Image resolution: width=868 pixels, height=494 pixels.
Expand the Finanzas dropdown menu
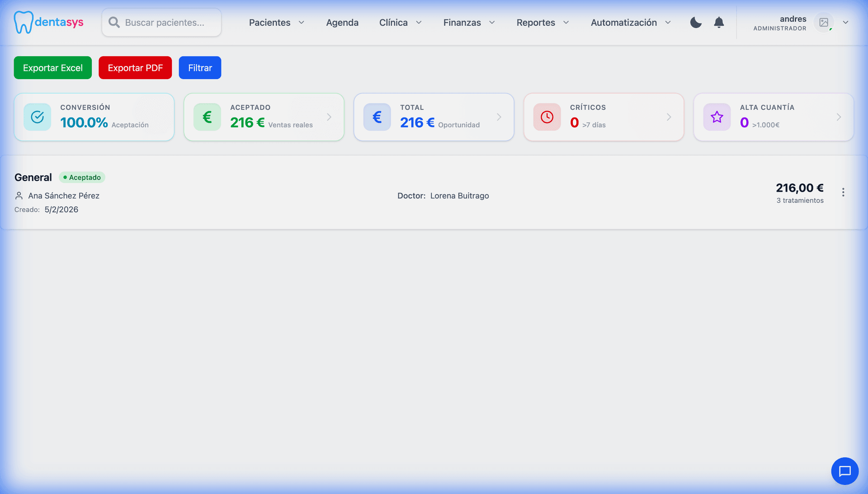469,23
